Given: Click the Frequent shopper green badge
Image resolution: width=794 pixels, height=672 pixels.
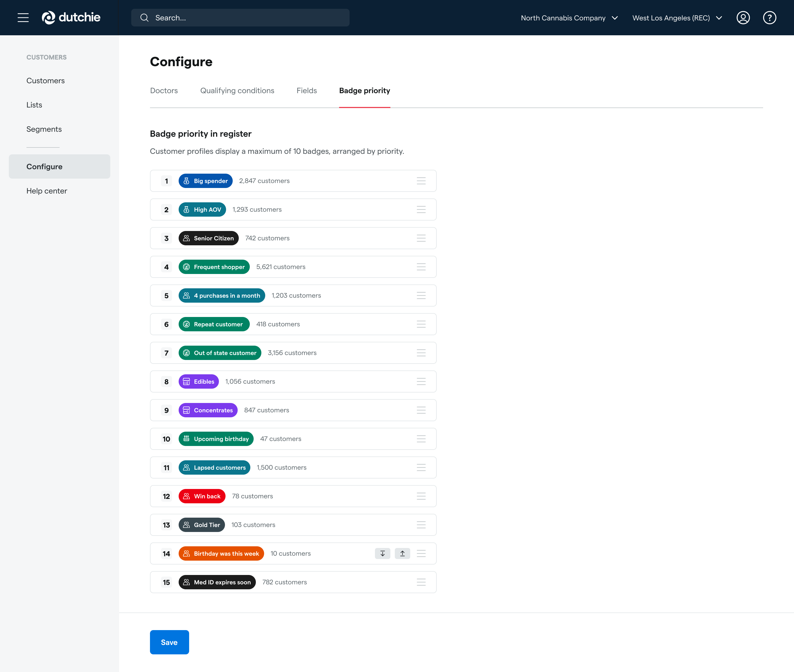Looking at the screenshot, I should click(214, 267).
